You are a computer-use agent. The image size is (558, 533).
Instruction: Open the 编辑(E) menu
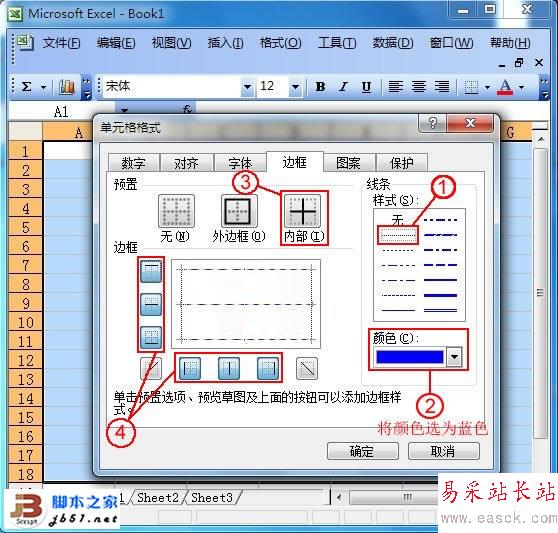click(116, 43)
